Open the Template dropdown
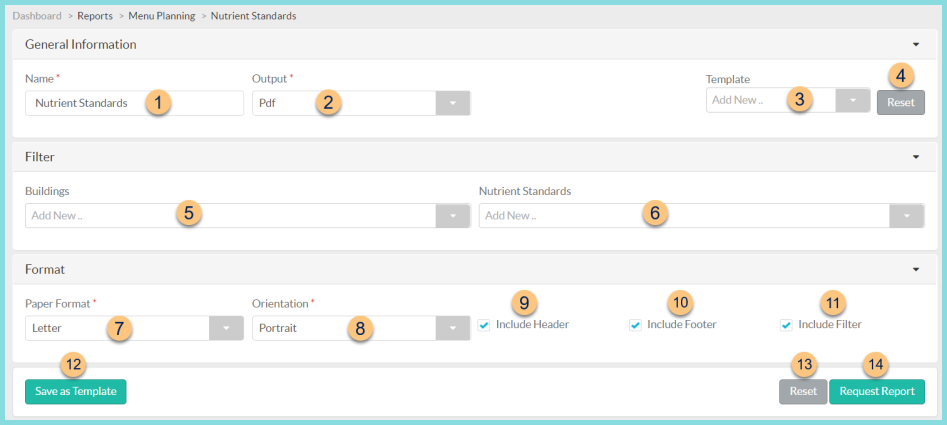Image resolution: width=947 pixels, height=425 pixels. (788, 100)
